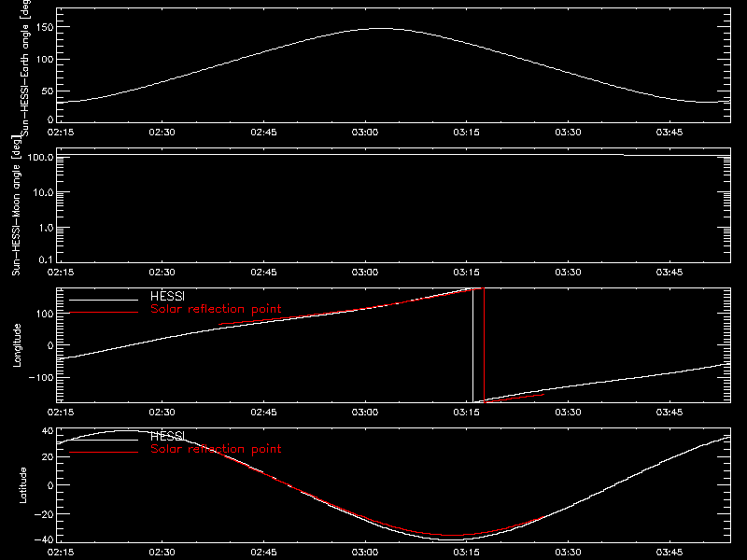Click the -20 tick on Latitude plot

(44, 514)
